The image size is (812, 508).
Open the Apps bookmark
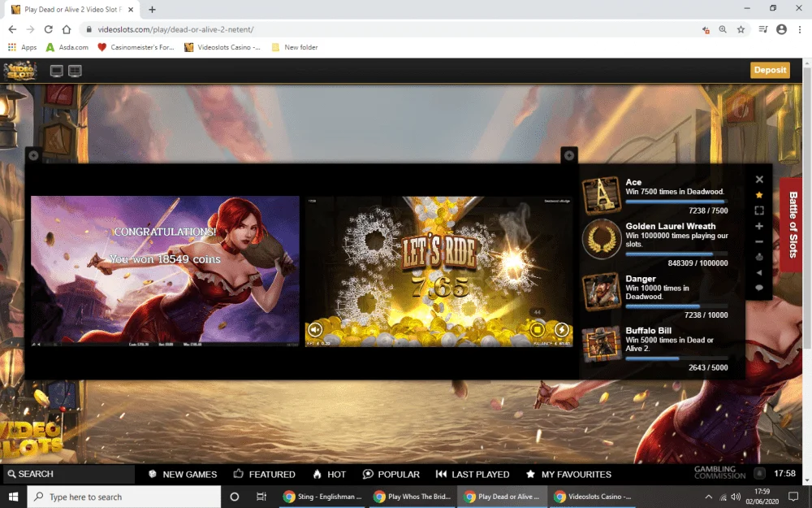(22, 47)
